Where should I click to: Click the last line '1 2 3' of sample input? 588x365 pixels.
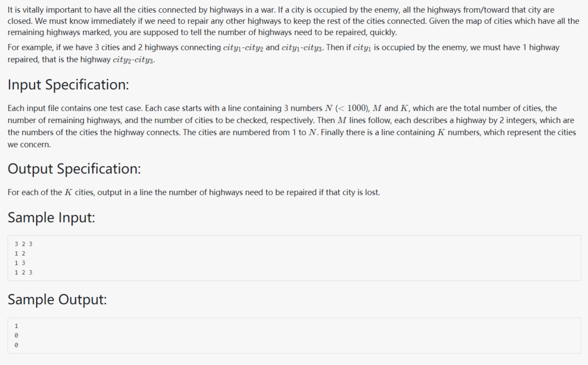click(23, 272)
